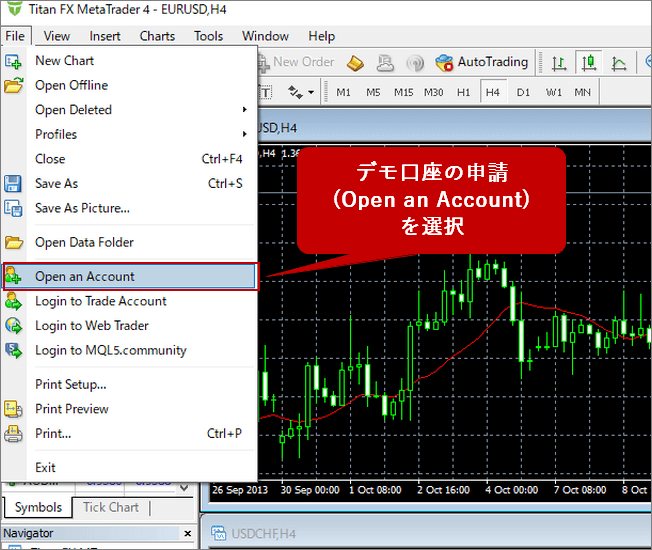This screenshot has width=652, height=550.
Task: Close the Navigator panel
Action: coord(188,533)
